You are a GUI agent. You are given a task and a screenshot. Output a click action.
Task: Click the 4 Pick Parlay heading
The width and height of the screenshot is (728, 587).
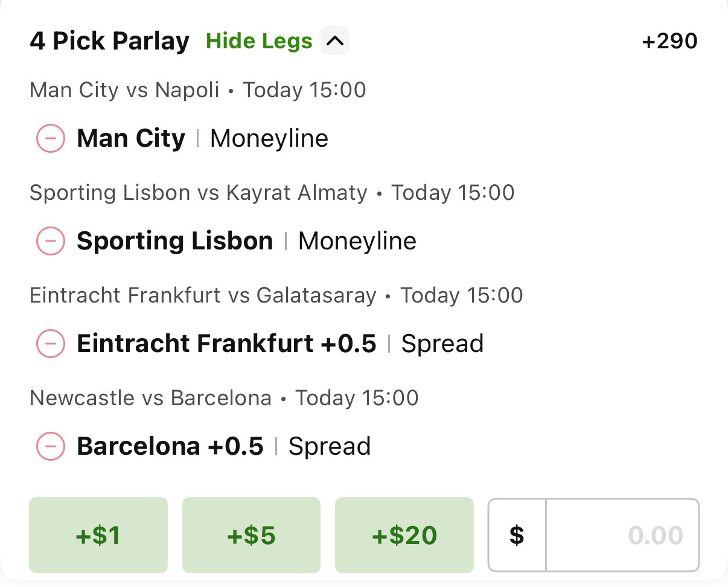tap(109, 41)
